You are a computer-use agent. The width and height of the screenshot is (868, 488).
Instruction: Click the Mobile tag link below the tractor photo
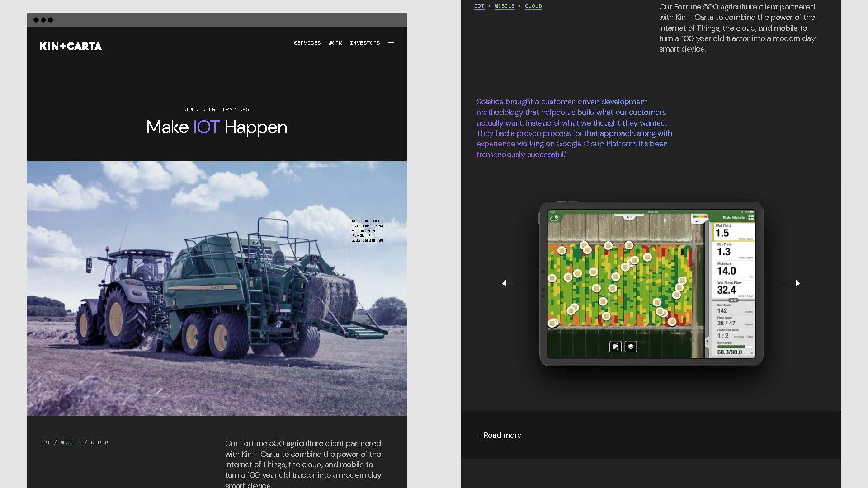coord(71,442)
